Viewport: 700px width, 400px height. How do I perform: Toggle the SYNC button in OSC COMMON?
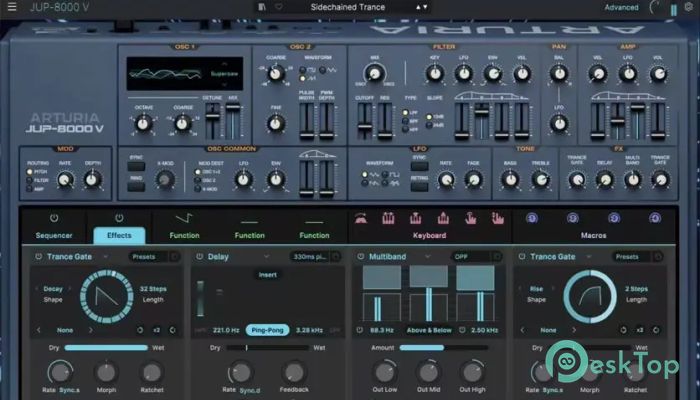click(x=135, y=160)
